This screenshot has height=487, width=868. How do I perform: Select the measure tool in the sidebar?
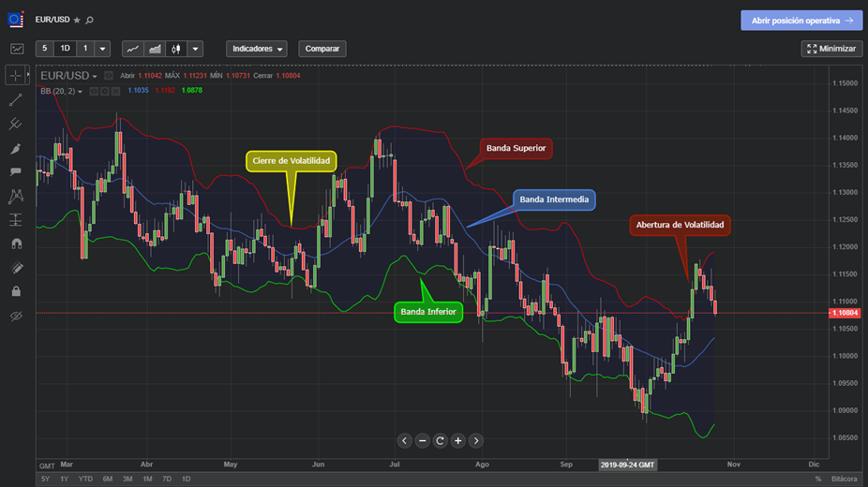click(16, 221)
